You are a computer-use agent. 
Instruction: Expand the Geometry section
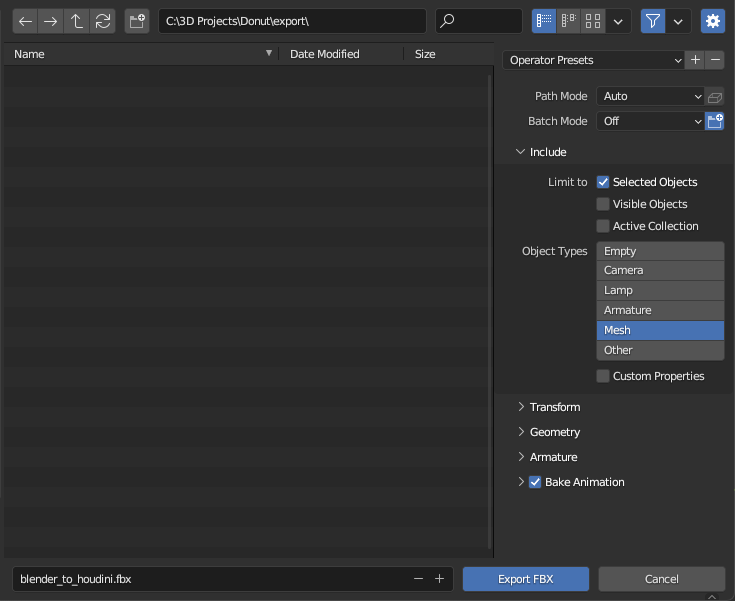point(555,432)
